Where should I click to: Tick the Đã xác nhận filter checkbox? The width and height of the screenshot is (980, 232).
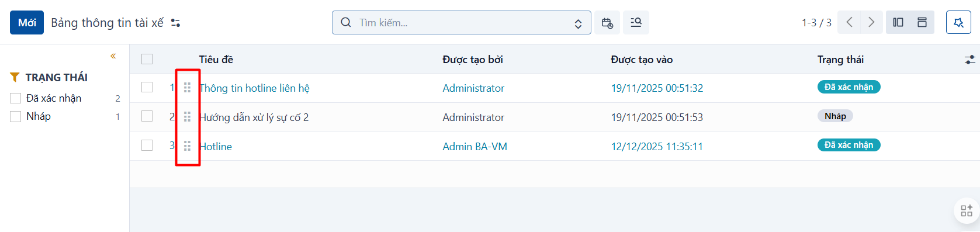[x=16, y=98]
